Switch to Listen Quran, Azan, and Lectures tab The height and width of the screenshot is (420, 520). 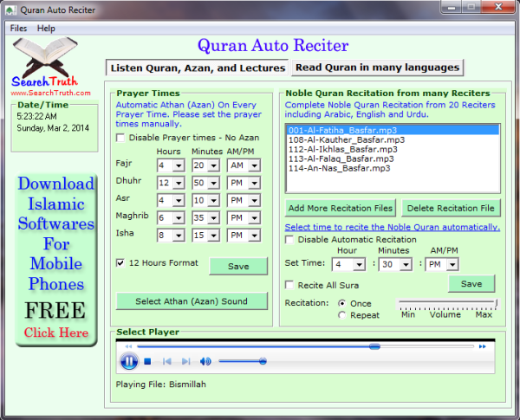(198, 68)
